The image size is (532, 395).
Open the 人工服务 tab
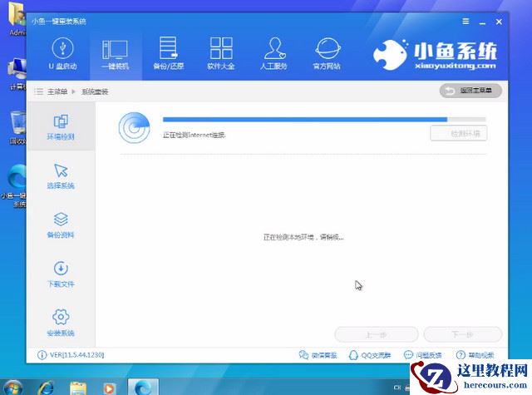pyautogui.click(x=274, y=53)
